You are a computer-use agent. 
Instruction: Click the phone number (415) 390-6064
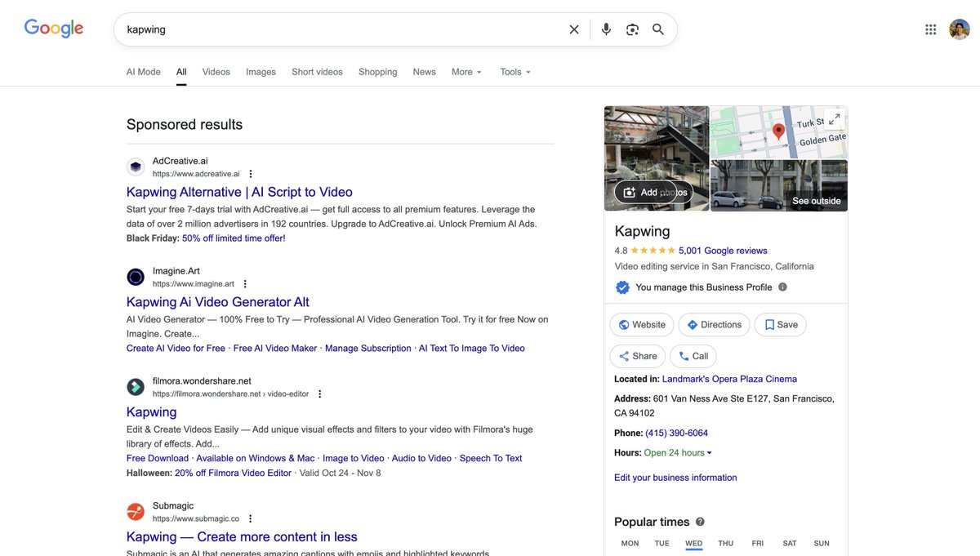coord(676,434)
